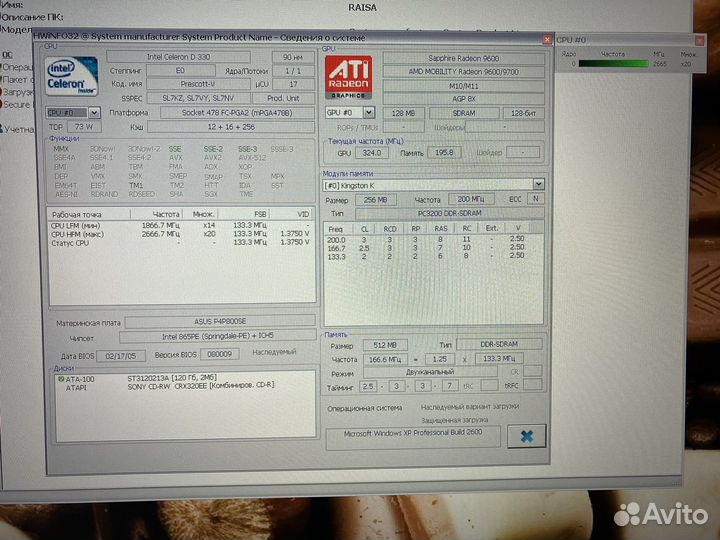Click the AGP 8X bus field
Image resolution: width=720 pixels, height=540 pixels.
click(464, 99)
